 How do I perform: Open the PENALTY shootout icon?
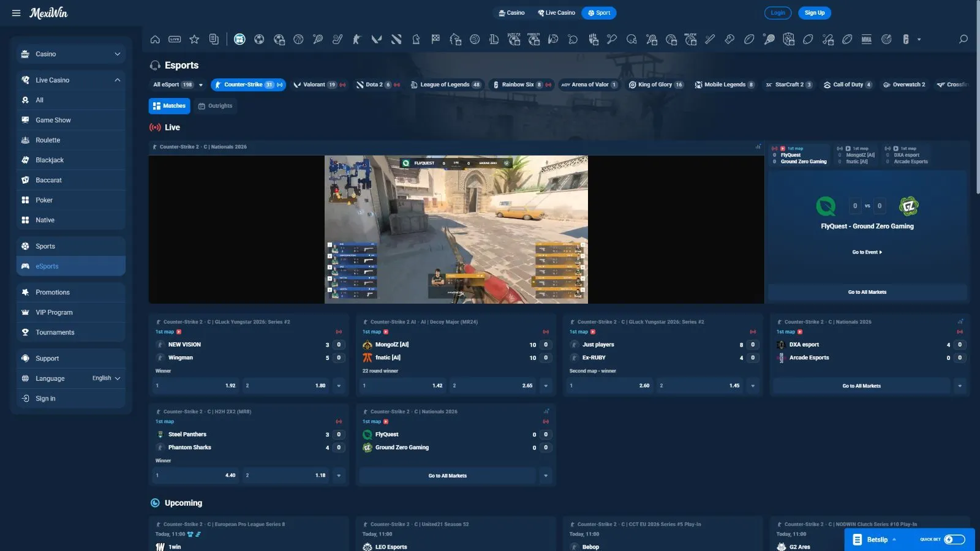point(533,39)
